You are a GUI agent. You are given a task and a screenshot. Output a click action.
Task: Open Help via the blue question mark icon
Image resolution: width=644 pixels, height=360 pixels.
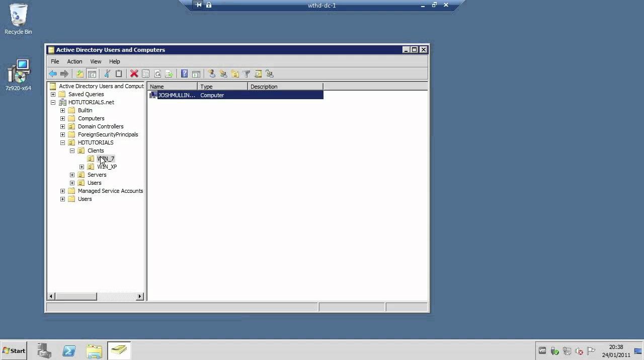coord(184,74)
